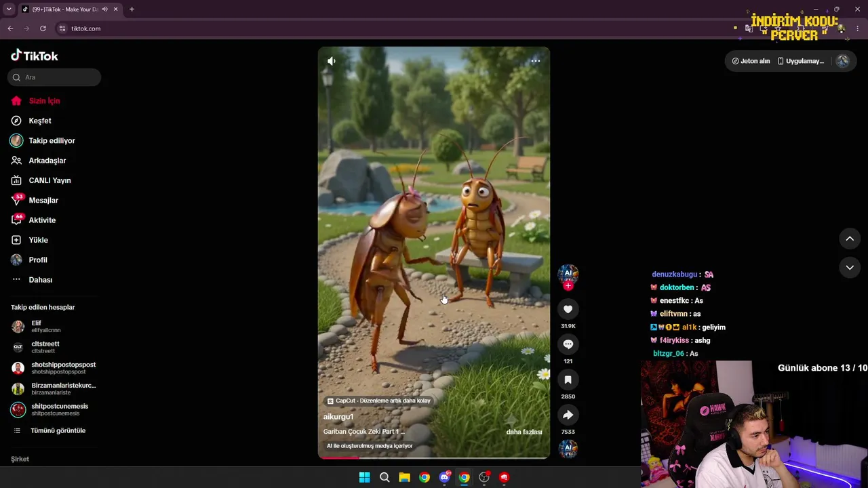Open the aikurgu1 username on the video
This screenshot has height=488, width=868.
click(x=338, y=417)
